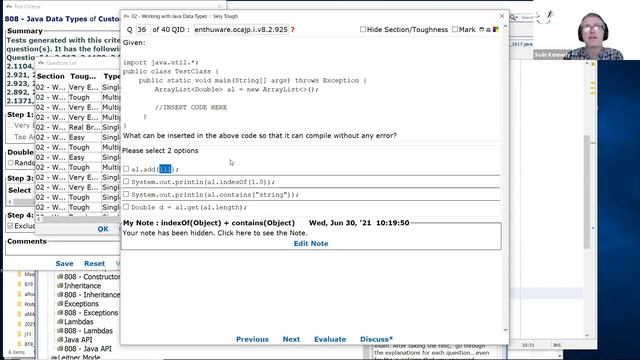Click the Questions List title bar icon
The image size is (640, 360).
click(x=41, y=63)
